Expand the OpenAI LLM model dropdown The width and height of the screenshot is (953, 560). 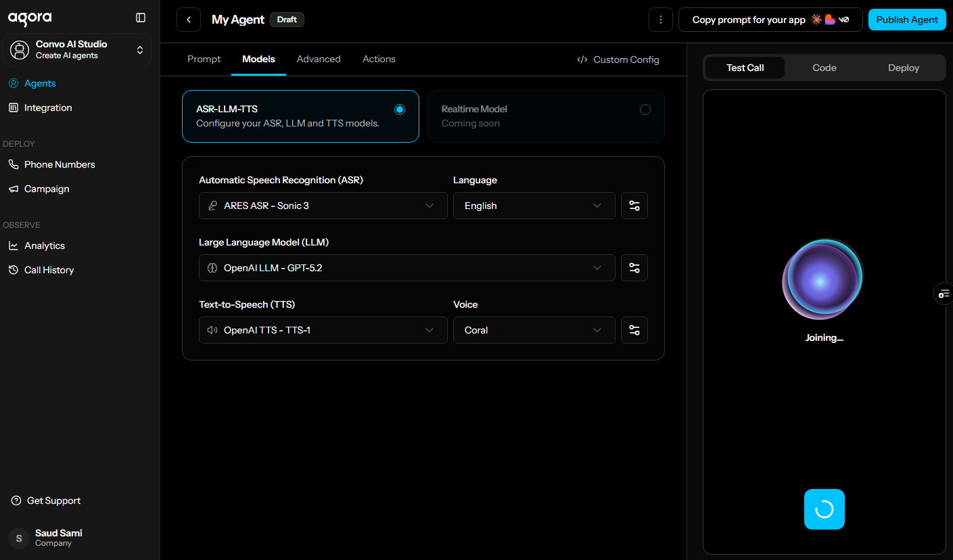pyautogui.click(x=406, y=268)
